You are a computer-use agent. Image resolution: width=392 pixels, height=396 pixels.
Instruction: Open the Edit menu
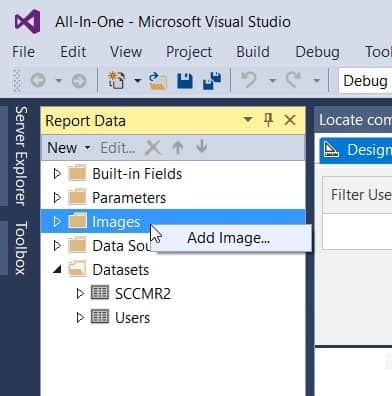click(73, 52)
